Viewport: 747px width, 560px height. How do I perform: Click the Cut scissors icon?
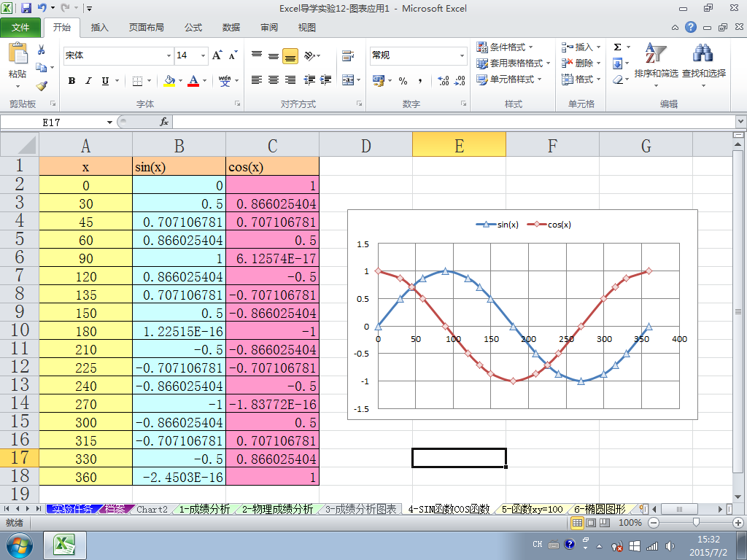tap(42, 50)
